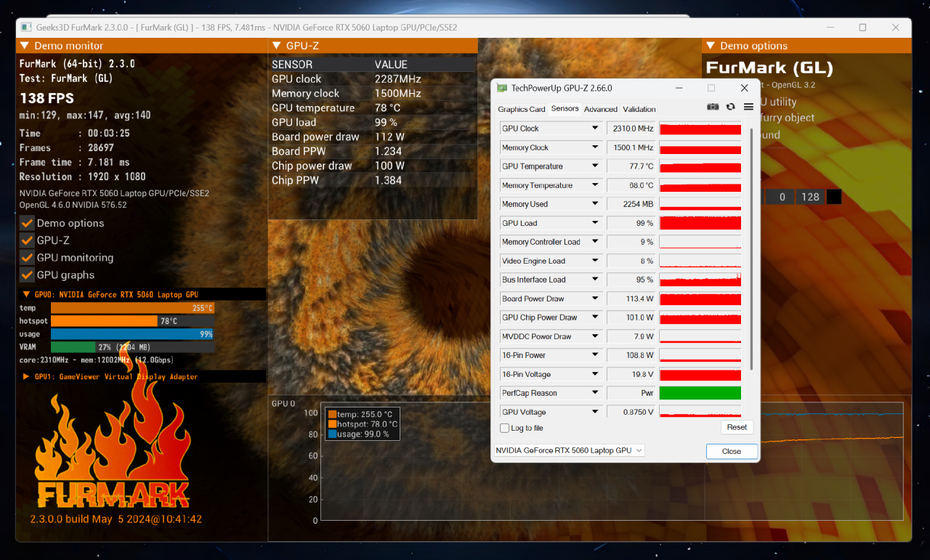Screen dimensions: 930x560
Task: Click the GPU-Z graphics card title icon
Action: point(502,88)
